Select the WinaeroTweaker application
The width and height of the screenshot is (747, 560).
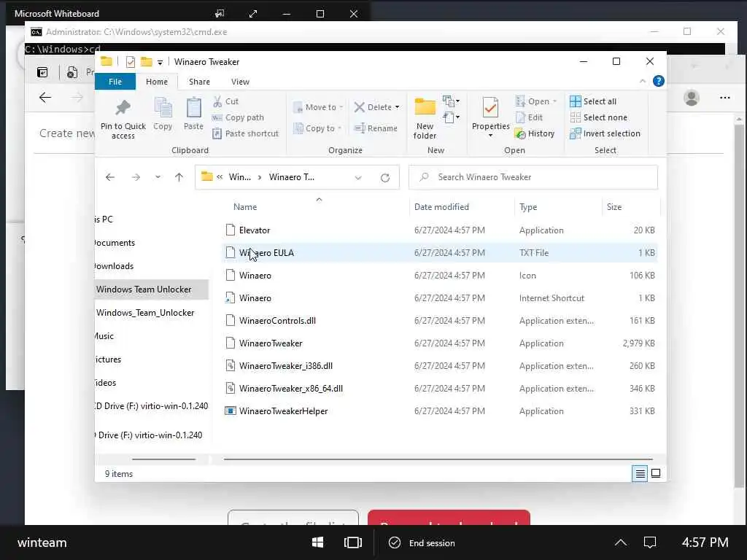[440, 343]
